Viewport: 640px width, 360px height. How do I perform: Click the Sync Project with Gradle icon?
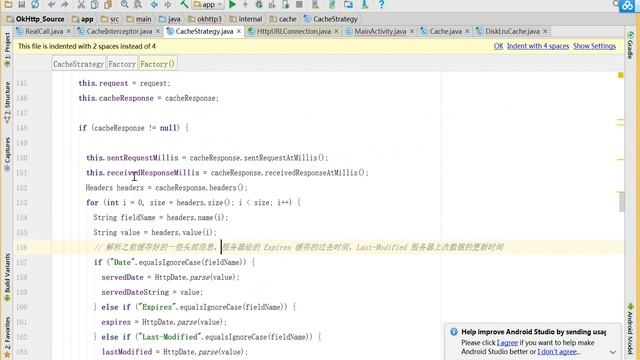tap(332, 4)
